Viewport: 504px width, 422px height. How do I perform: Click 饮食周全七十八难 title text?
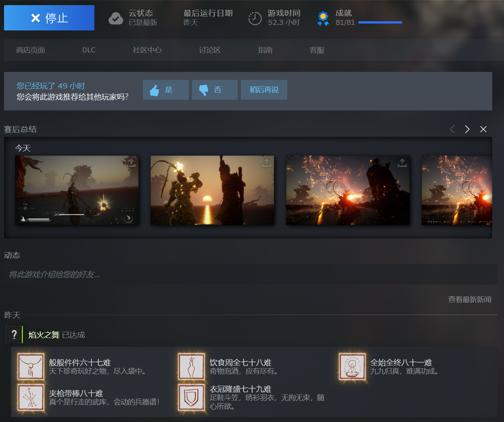pyautogui.click(x=241, y=363)
